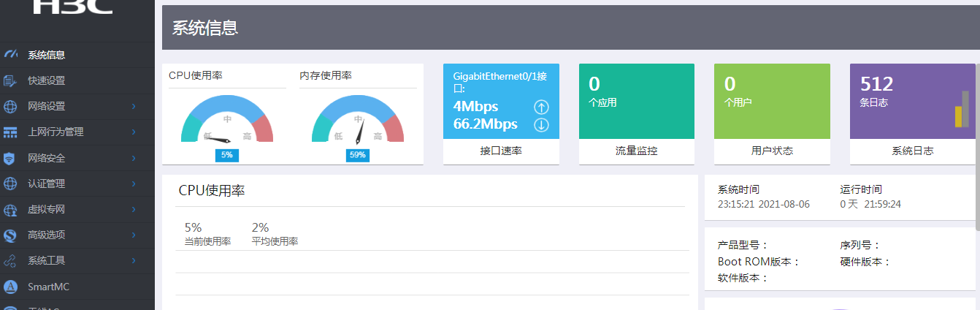Open the 快速设置 menu item
This screenshot has width=980, height=310.
[x=77, y=80]
